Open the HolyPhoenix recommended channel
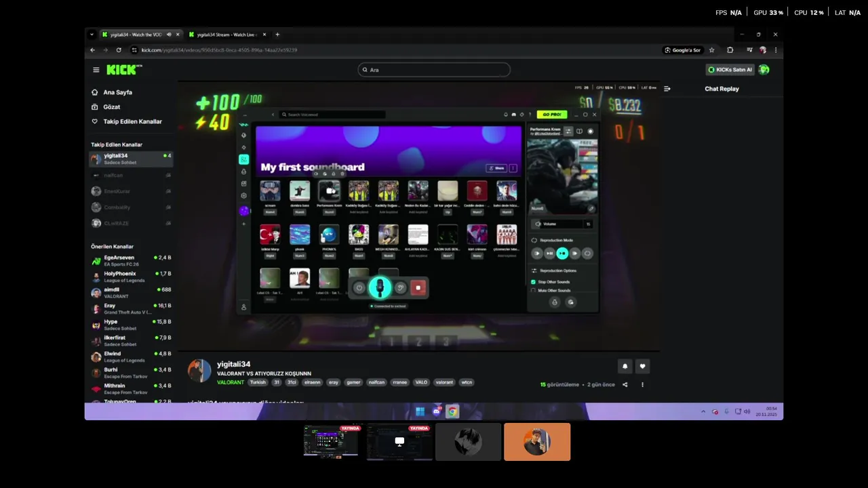Viewport: 868px width, 488px height. tap(131, 277)
